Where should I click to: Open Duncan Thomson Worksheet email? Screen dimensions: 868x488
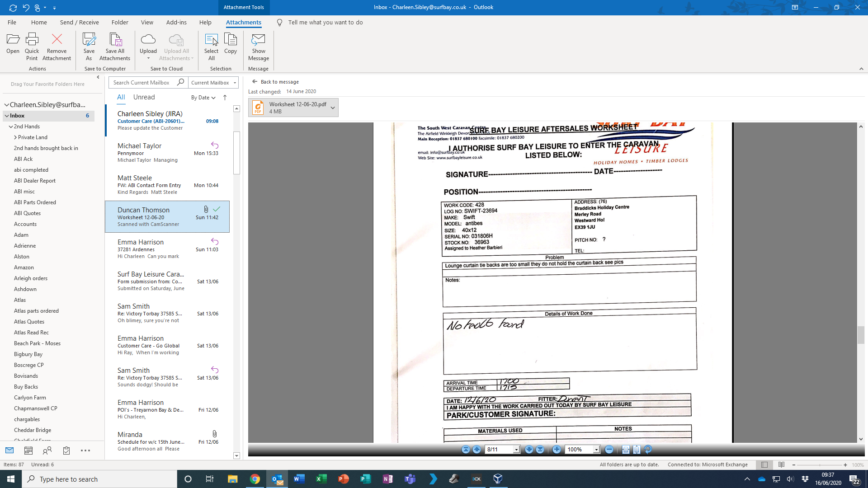click(167, 217)
